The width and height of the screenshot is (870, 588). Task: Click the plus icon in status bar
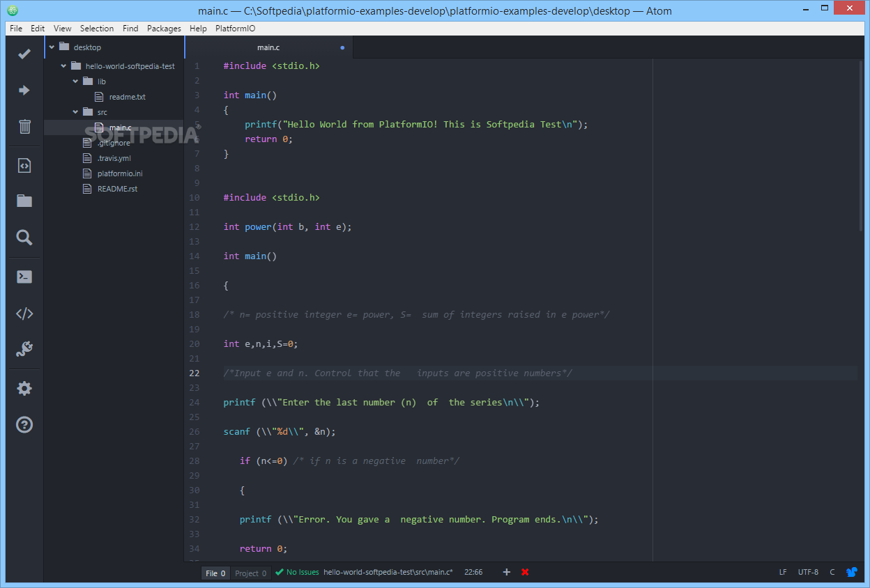(x=507, y=572)
